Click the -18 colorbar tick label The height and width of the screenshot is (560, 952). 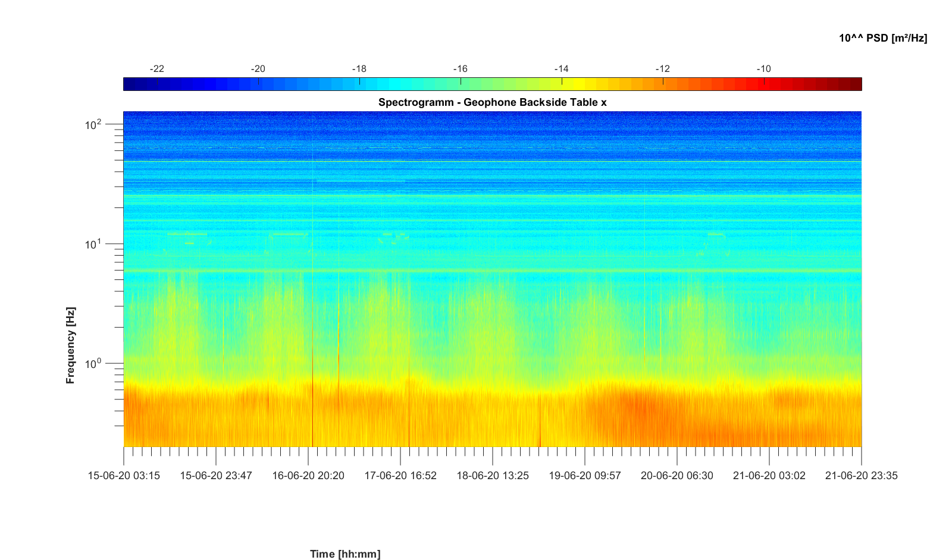[359, 69]
